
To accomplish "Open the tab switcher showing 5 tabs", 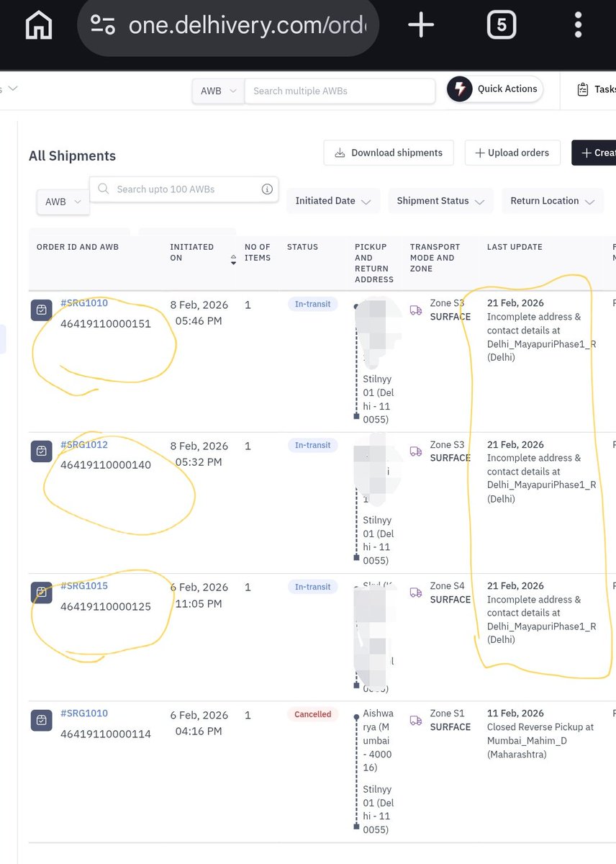I will pyautogui.click(x=502, y=26).
